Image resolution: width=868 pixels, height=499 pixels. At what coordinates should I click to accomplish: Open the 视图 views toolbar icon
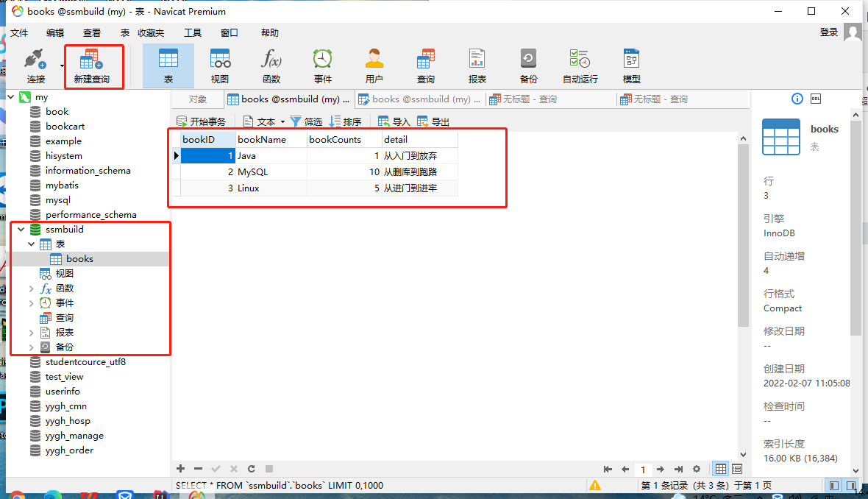pos(220,66)
